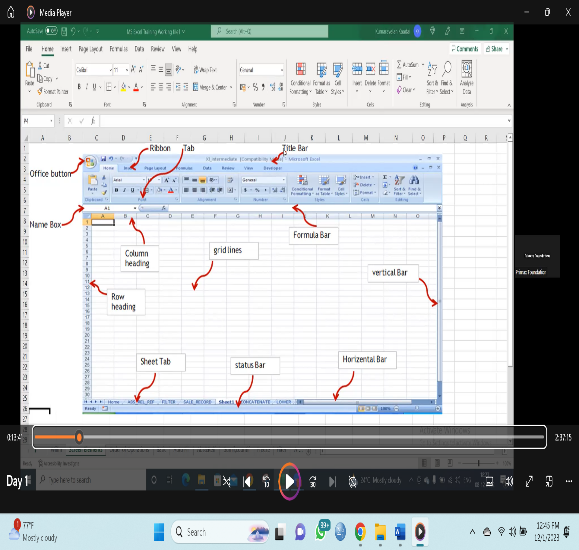Viewport: 579px width, 550px height.
Task: Click the Excel Save icon in title bar
Action: pos(64,31)
